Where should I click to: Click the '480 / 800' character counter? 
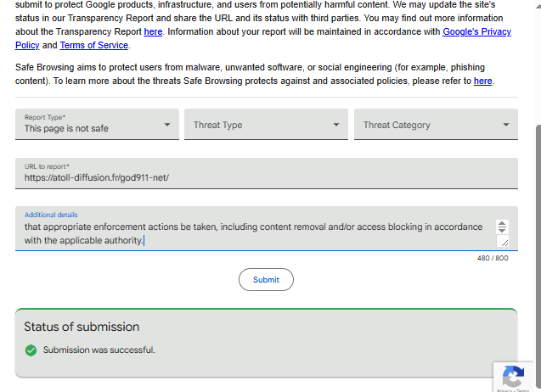coord(493,258)
